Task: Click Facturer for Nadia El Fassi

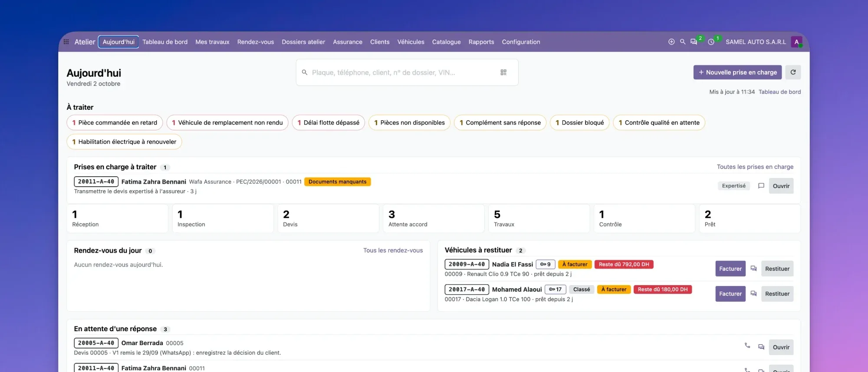Action: [730, 269]
